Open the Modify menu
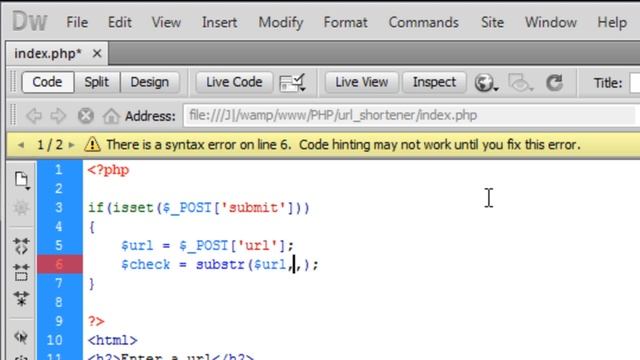 280,22
